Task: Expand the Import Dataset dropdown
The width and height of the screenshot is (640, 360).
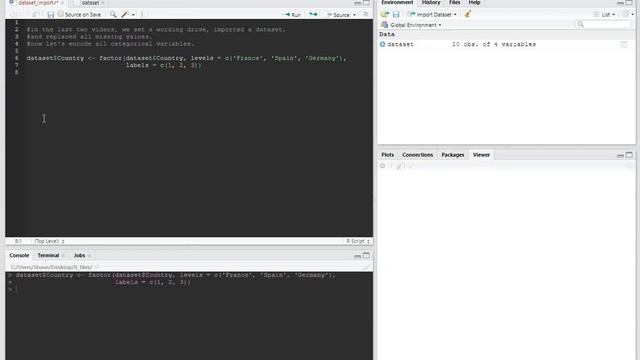Action: 455,15
